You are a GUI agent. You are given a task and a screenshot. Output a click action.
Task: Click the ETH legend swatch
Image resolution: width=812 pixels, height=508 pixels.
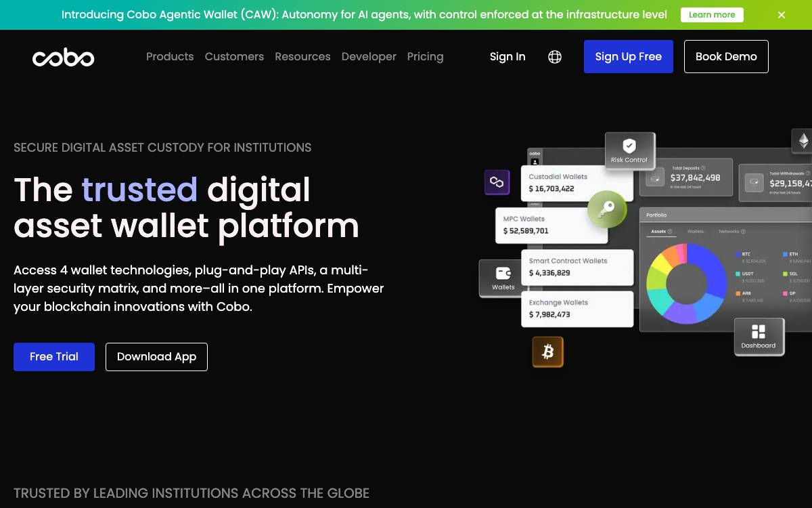785,254
